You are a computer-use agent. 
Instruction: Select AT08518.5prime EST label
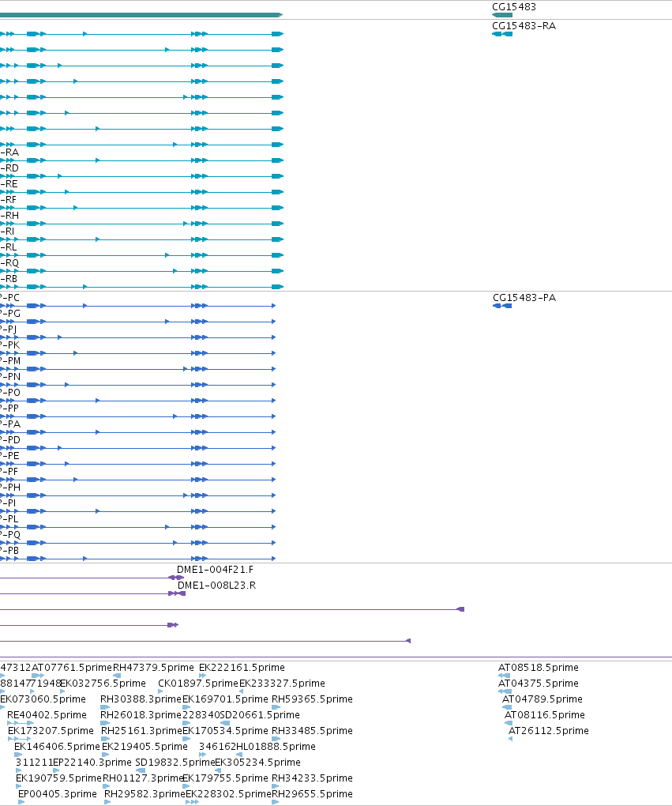tap(538, 668)
